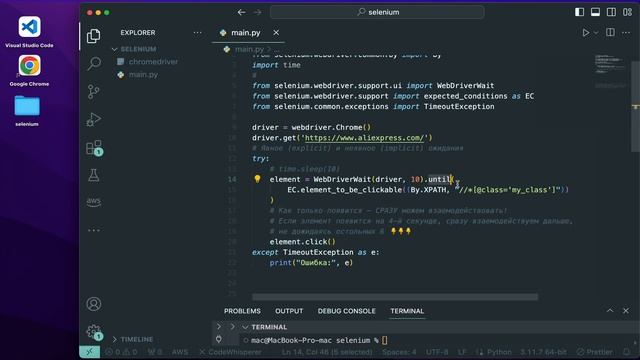Switch to the PROBLEMS panel tab

click(242, 311)
